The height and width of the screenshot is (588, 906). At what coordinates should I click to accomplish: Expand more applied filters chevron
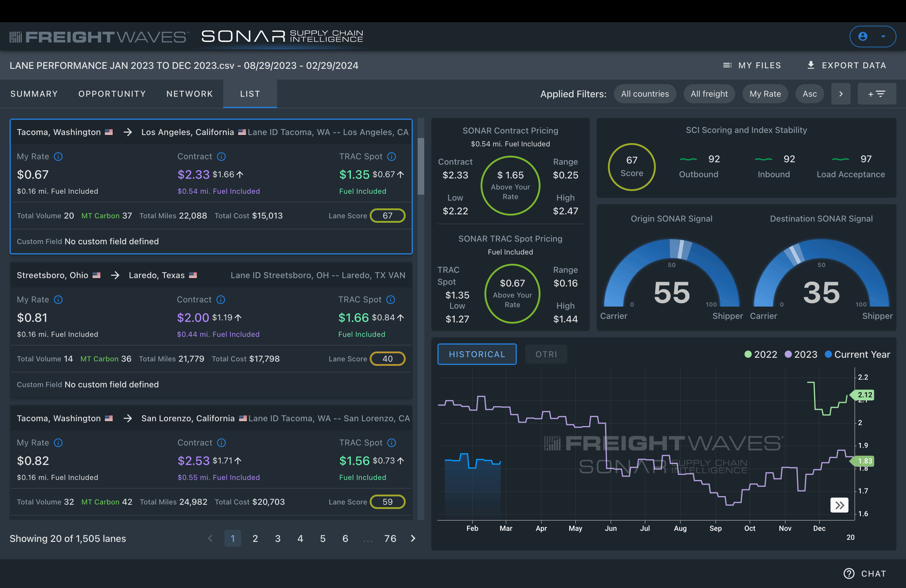(x=841, y=94)
